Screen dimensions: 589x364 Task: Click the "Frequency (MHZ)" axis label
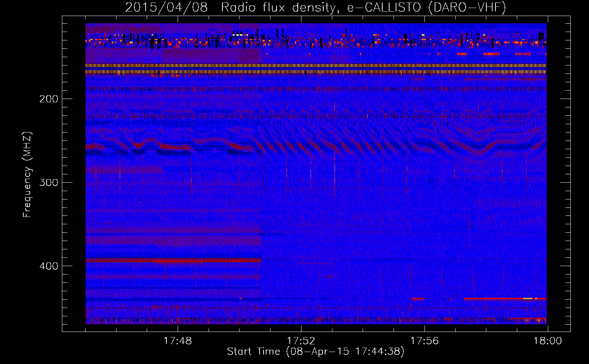point(27,175)
